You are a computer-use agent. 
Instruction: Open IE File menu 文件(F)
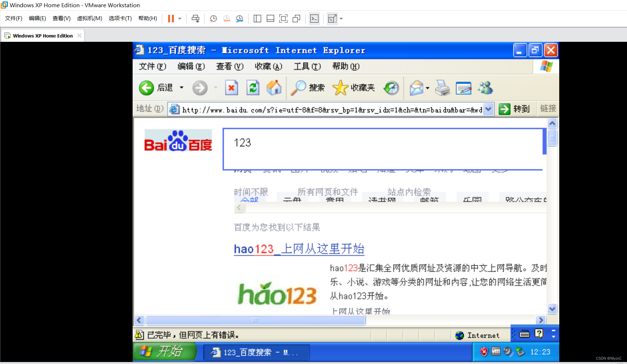pos(152,66)
